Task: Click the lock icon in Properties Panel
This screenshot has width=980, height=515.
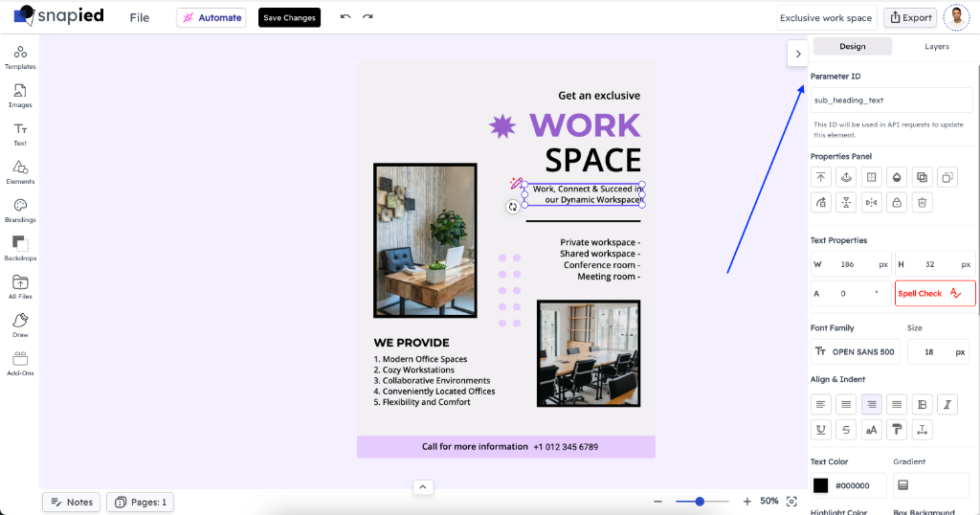Action: click(x=896, y=202)
